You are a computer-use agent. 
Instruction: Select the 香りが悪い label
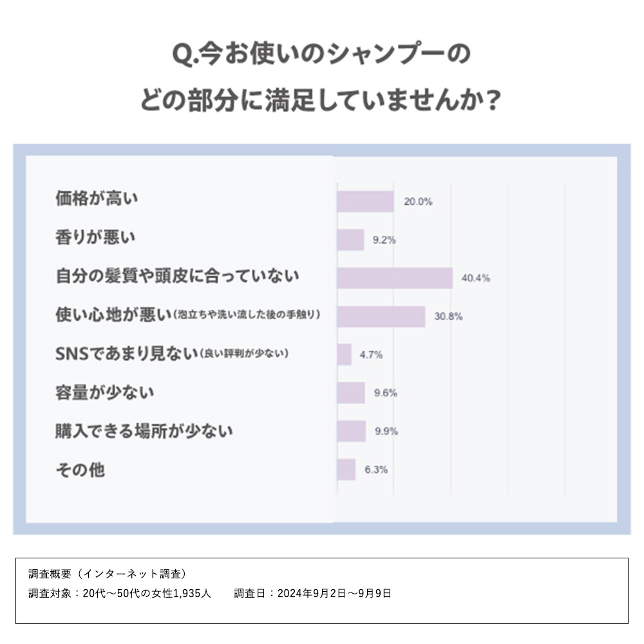pyautogui.click(x=95, y=237)
